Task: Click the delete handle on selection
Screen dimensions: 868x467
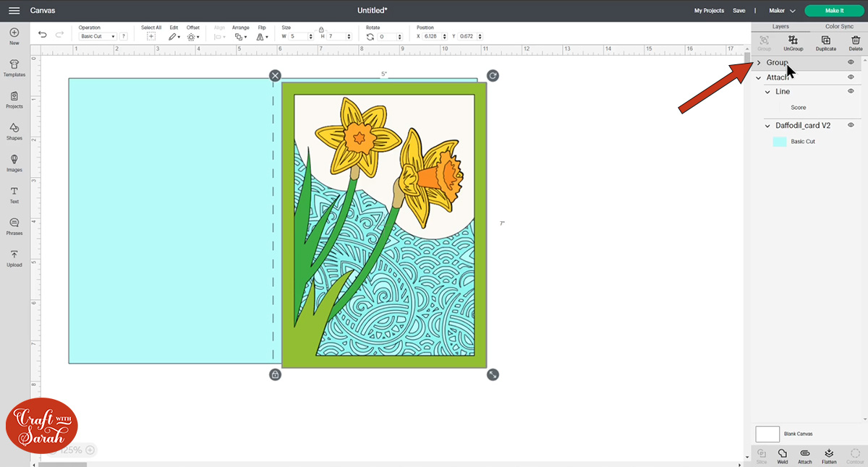Action: [x=275, y=75]
